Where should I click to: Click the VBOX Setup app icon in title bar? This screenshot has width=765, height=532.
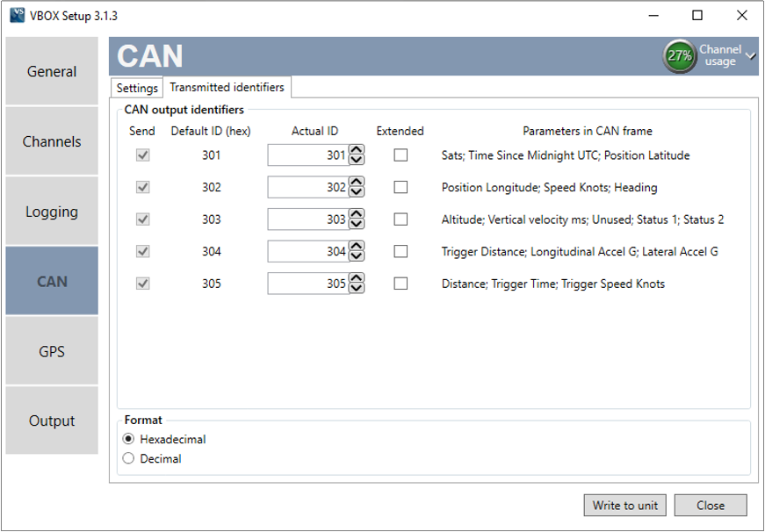(x=17, y=15)
